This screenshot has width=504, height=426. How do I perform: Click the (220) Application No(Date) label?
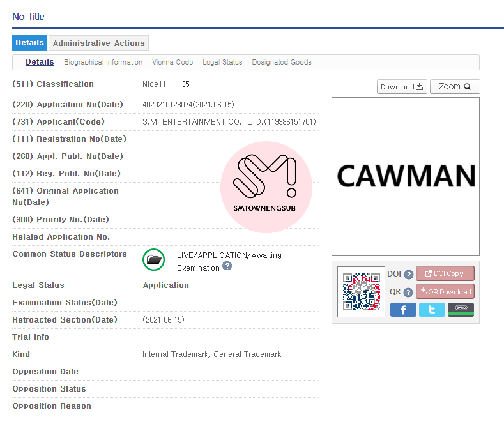(68, 105)
